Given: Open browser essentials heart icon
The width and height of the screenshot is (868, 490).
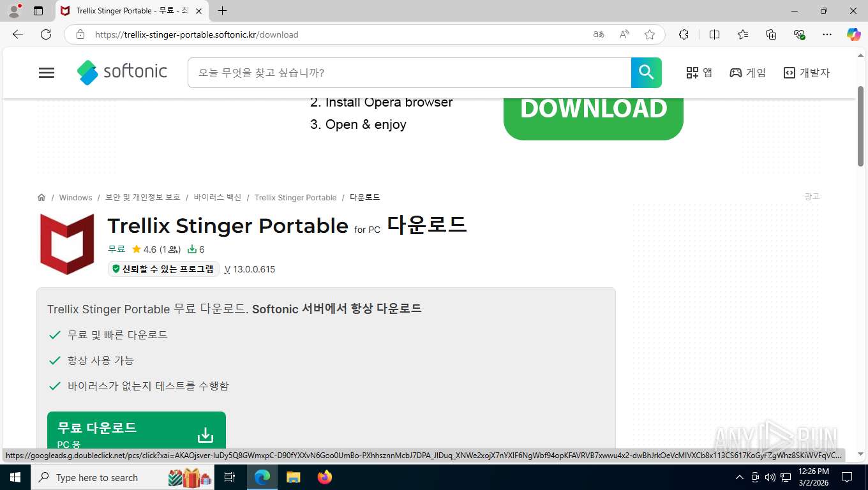Looking at the screenshot, I should pyautogui.click(x=799, y=34).
